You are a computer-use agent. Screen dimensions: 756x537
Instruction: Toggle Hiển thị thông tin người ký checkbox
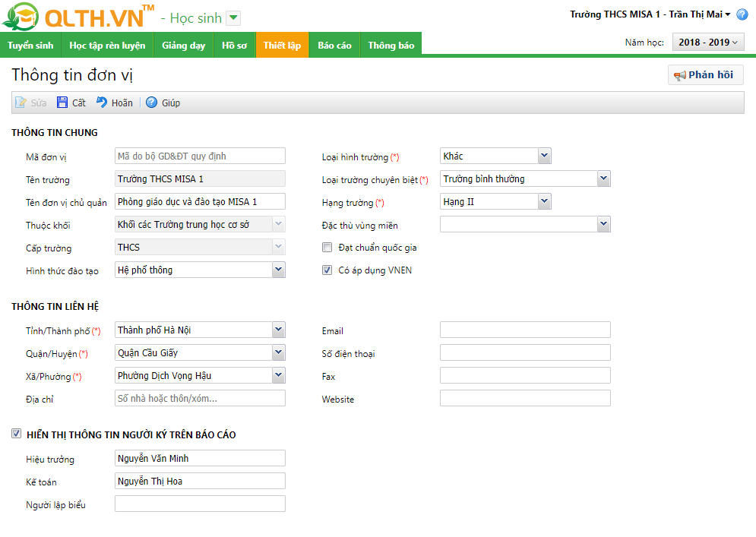tap(17, 434)
